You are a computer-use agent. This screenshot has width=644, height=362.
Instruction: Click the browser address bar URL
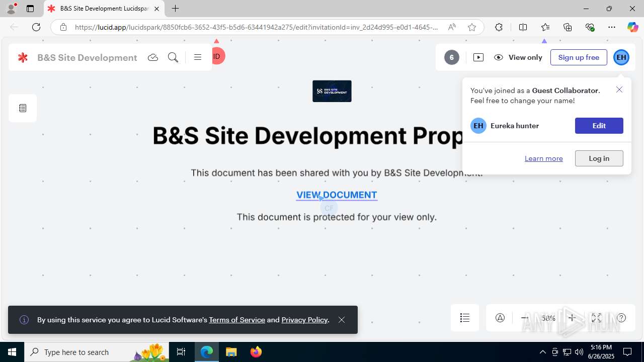tap(257, 27)
